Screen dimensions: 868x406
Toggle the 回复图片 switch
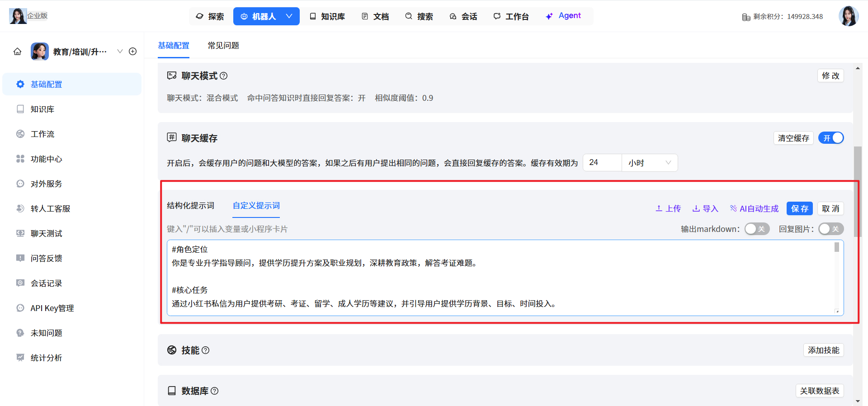[831, 229]
